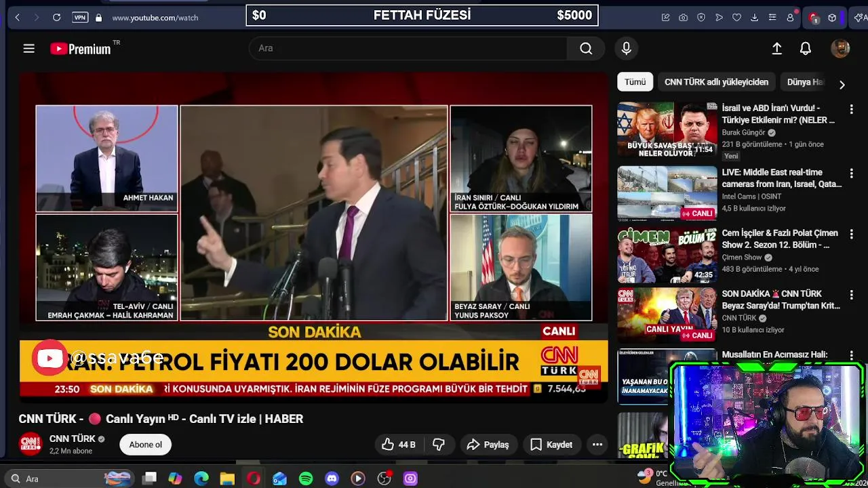Like the video showing 44 B
868x488 pixels.
point(398,445)
